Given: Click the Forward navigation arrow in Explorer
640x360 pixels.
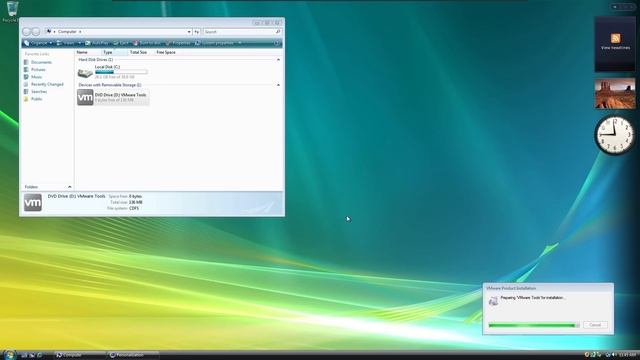Looking at the screenshot, I should pyautogui.click(x=36, y=31).
